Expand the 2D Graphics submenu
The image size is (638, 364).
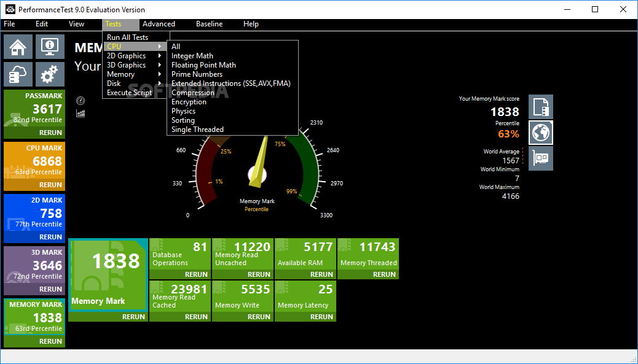tap(135, 56)
